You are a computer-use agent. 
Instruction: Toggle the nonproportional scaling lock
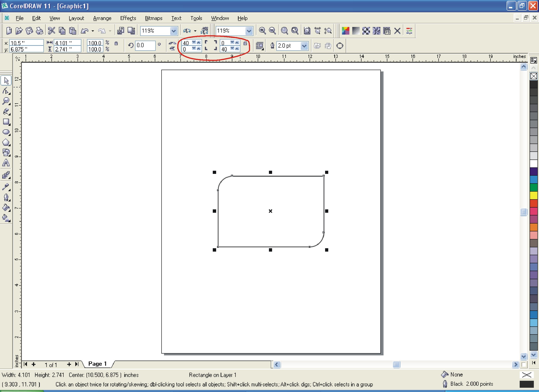coord(116,43)
